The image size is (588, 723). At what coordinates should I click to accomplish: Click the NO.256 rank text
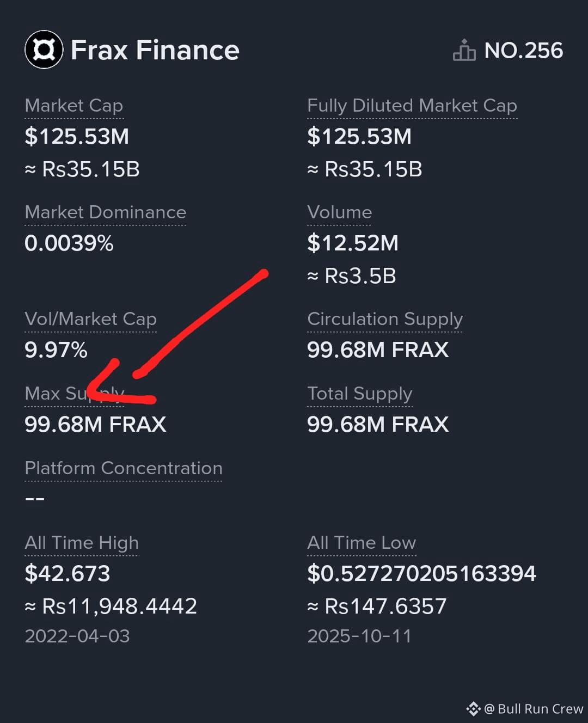[x=524, y=50]
